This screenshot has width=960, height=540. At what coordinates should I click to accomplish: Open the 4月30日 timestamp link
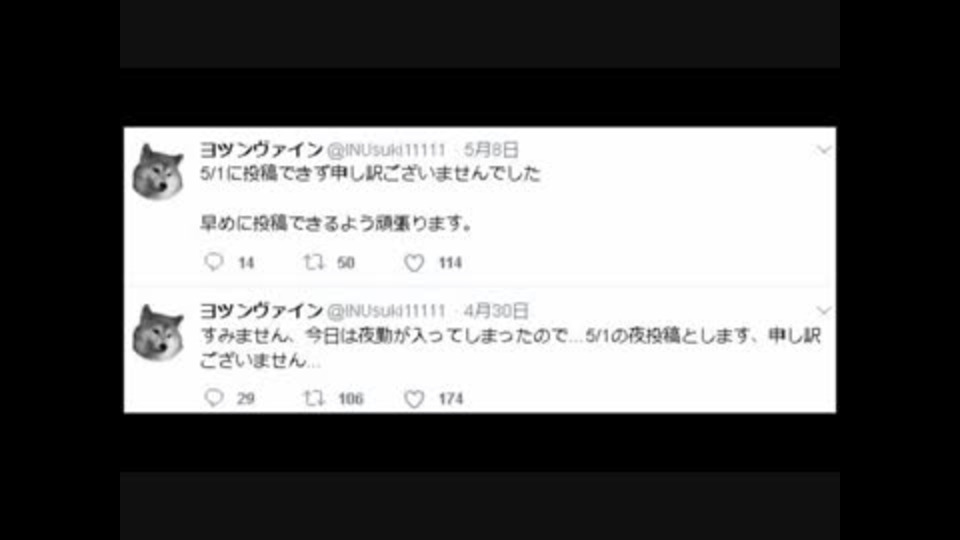pos(496,311)
